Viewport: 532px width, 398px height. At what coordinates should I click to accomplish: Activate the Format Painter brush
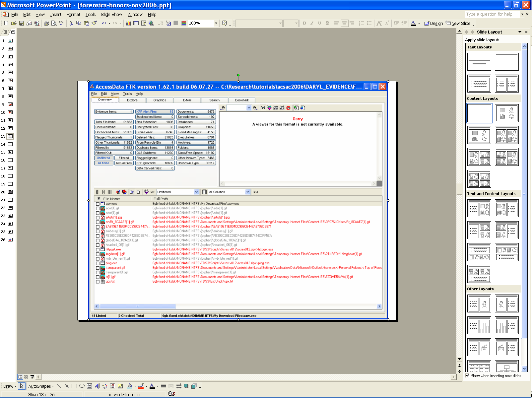point(94,23)
